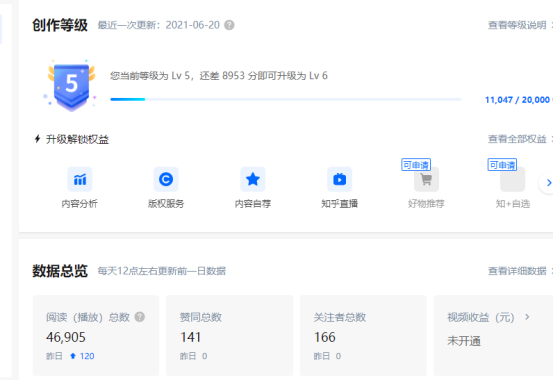Expand 视频收益（元） arrow
554x381 pixels.
coord(528,317)
